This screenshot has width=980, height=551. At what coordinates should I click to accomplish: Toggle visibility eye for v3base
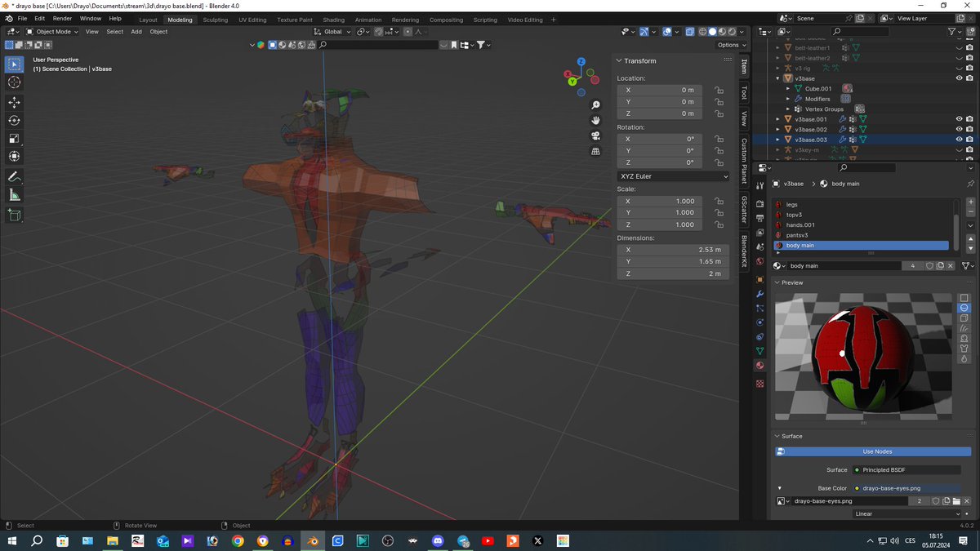(x=959, y=78)
